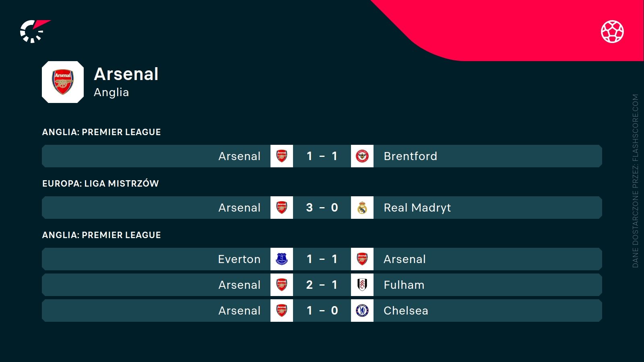Click the Real Madryt club crest
The width and height of the screenshot is (644, 362).
(362, 208)
